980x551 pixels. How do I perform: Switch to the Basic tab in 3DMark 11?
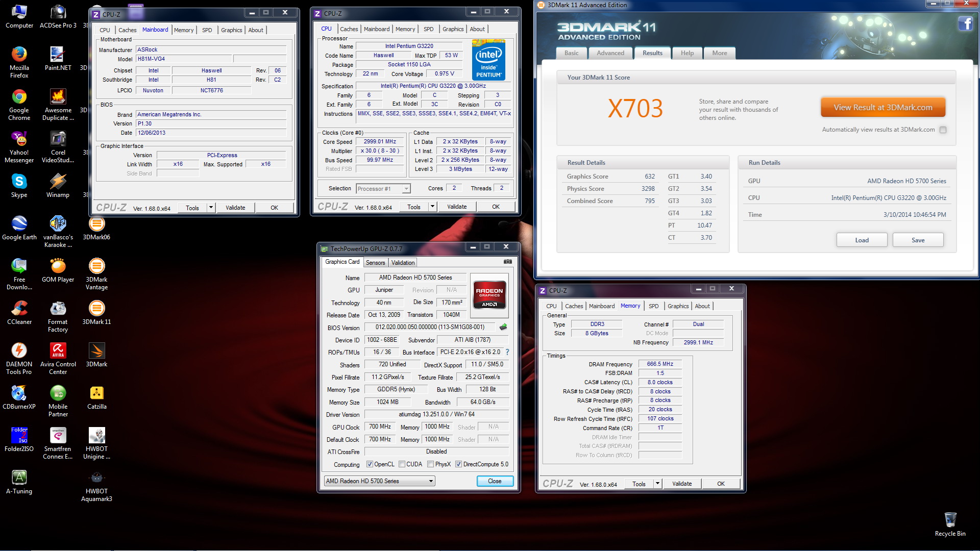pyautogui.click(x=571, y=53)
